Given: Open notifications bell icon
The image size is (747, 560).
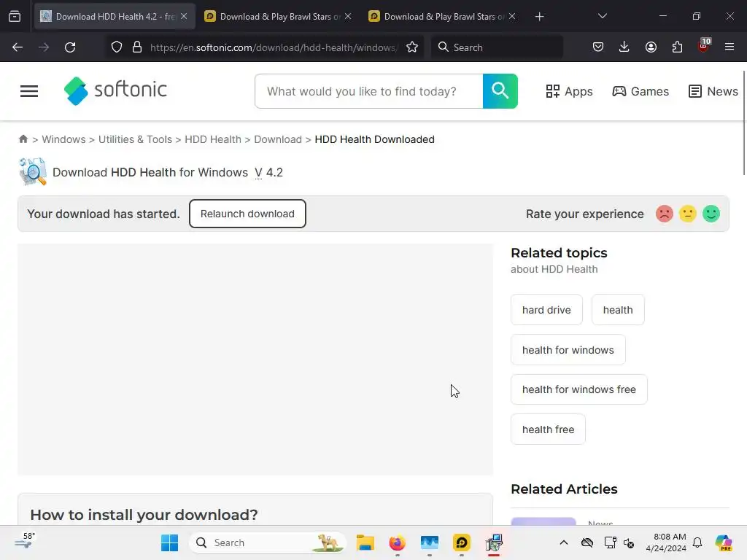Looking at the screenshot, I should pyautogui.click(x=697, y=542).
